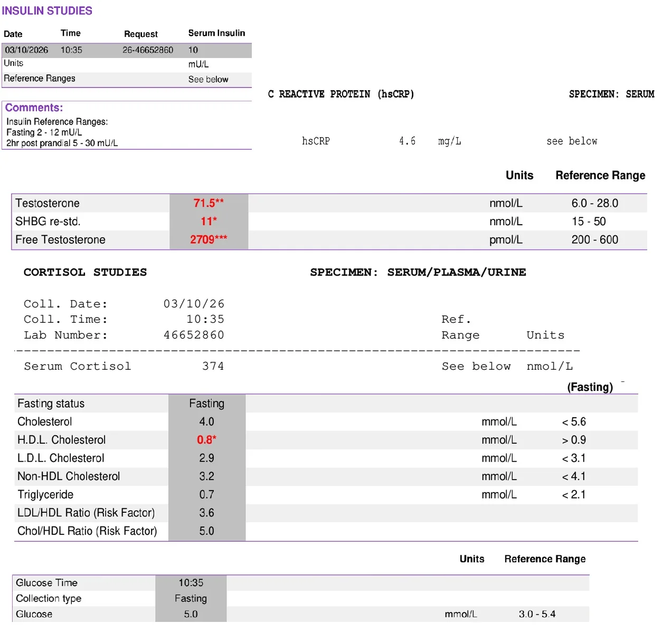Select the Free Testosterone result 2709***
This screenshot has width=672, height=633.
click(209, 239)
